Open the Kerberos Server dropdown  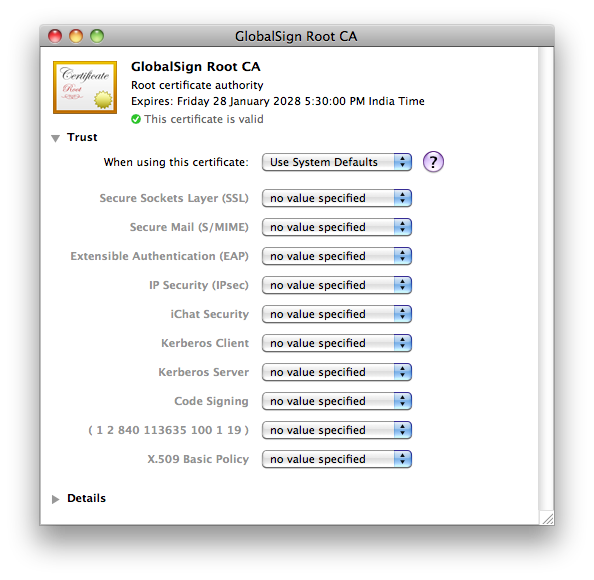[x=336, y=372]
